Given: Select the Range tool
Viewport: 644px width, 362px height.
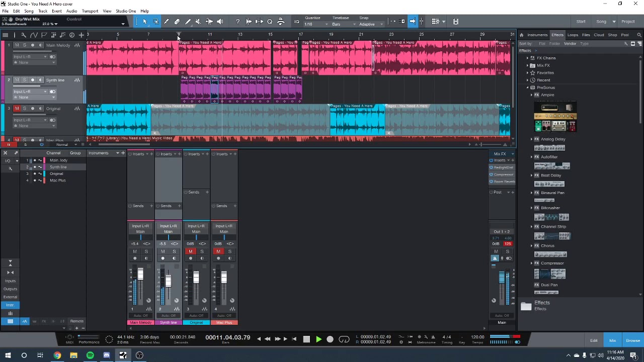Looking at the screenshot, I should coord(155,22).
